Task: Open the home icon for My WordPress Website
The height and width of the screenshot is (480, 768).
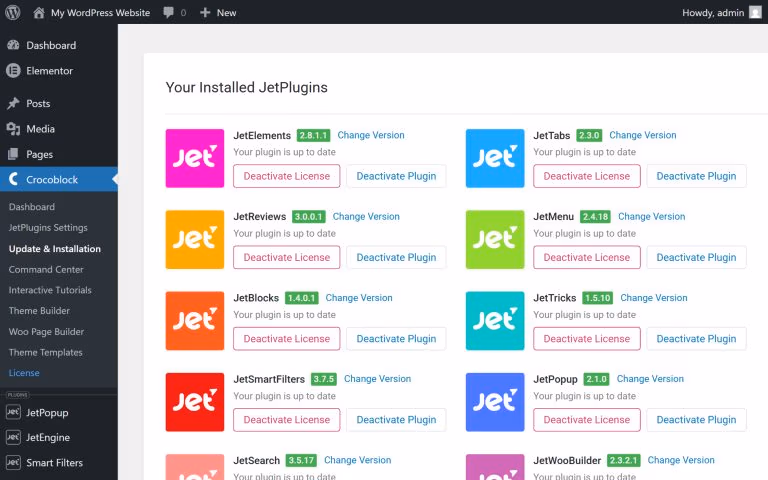Action: point(39,12)
